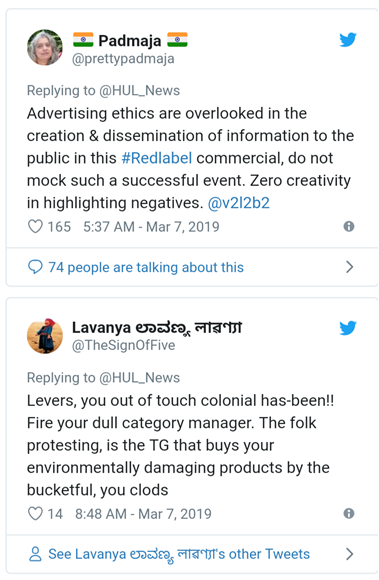
Task: Expand the chevron next to 74 people talking
Action: tap(349, 267)
